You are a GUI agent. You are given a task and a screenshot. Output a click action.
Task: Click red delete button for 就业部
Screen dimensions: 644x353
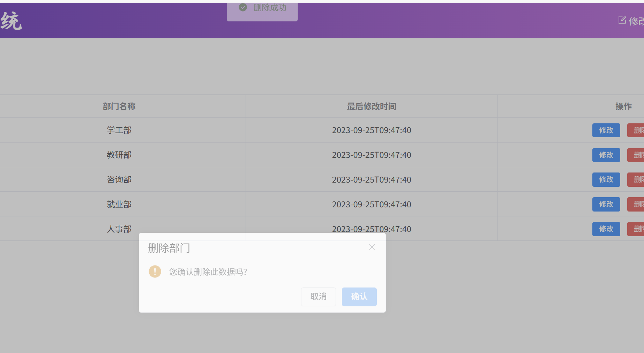pos(636,204)
